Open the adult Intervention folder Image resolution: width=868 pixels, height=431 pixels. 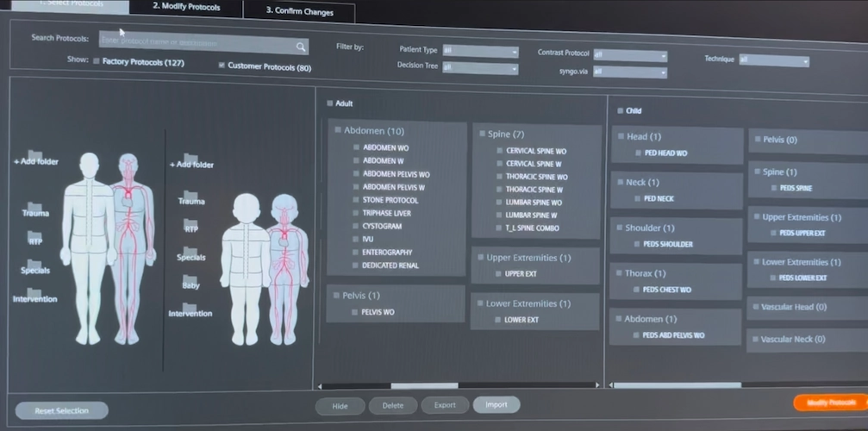[x=34, y=295]
